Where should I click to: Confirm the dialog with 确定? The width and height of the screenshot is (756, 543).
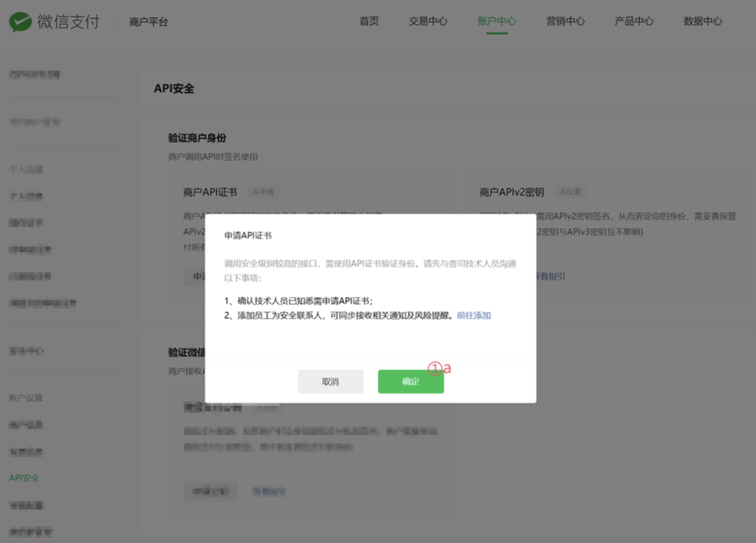(x=411, y=381)
